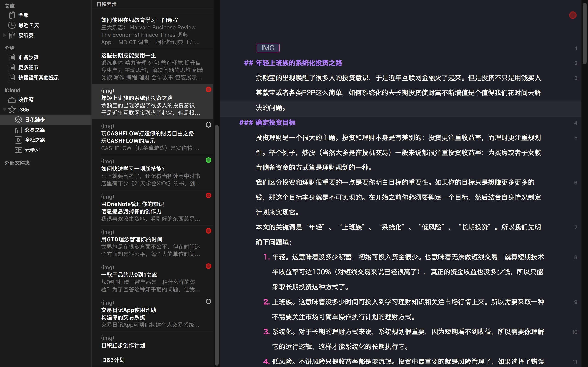Click the i365 star icon
Image resolution: width=588 pixels, height=367 pixels.
click(x=12, y=110)
